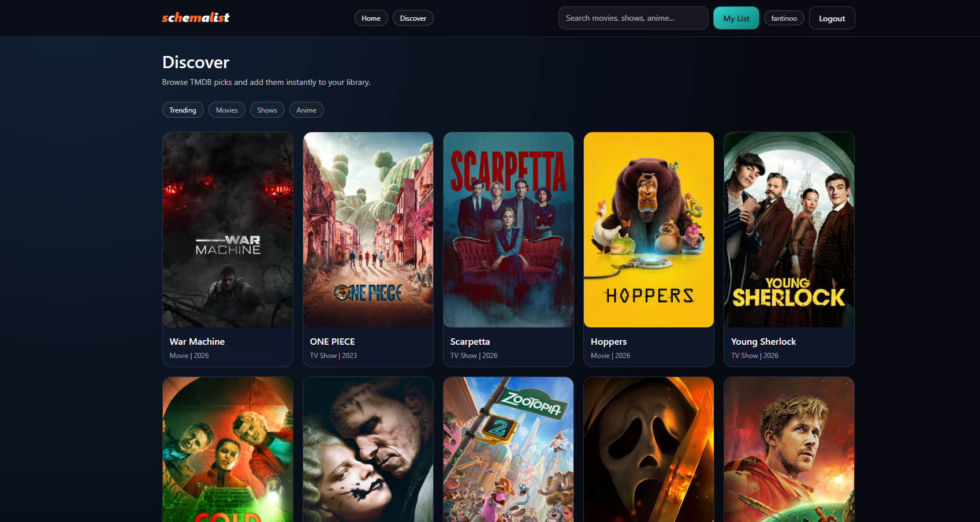The width and height of the screenshot is (980, 522).
Task: Click the Scarpetta title text
Action: 470,342
